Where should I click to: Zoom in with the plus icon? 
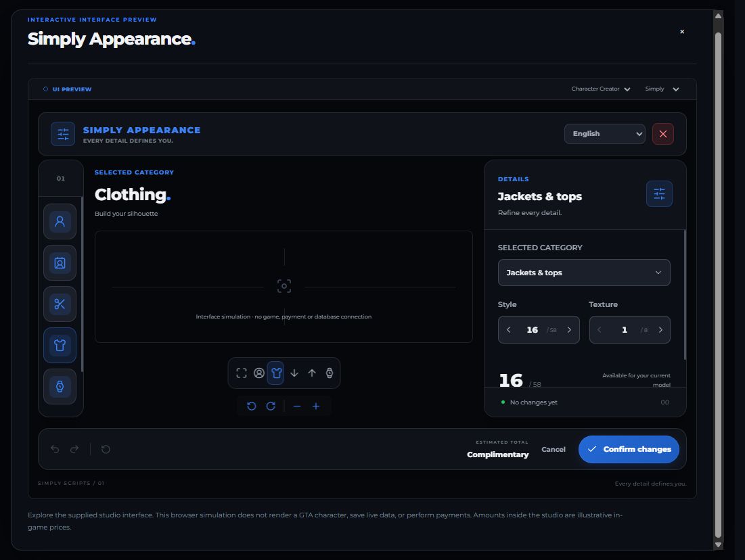(316, 406)
